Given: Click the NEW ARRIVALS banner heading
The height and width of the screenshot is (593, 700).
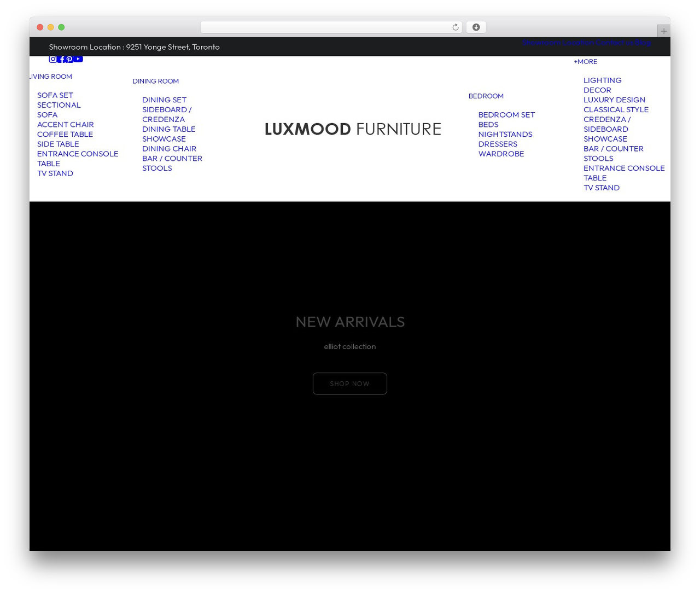Looking at the screenshot, I should click(x=350, y=322).
